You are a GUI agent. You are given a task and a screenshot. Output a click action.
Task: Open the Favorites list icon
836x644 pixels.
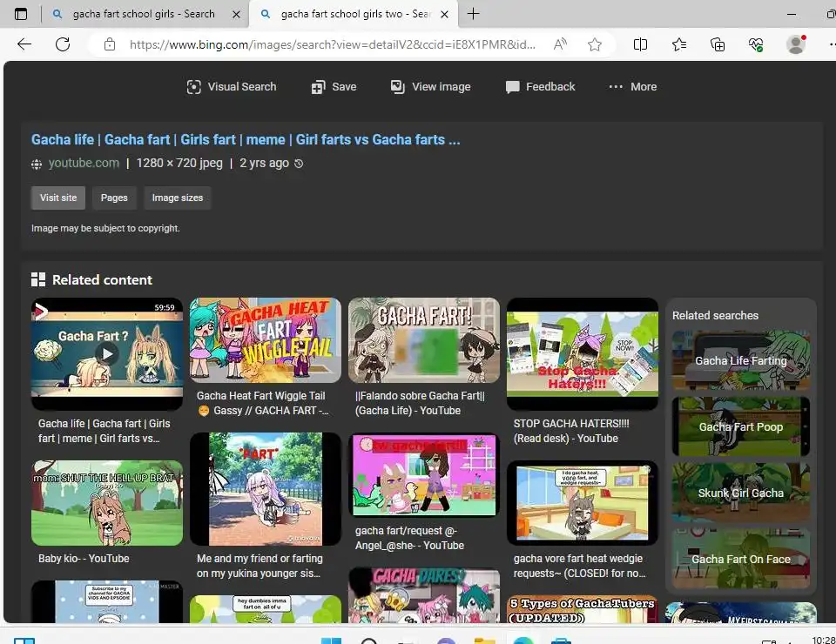click(x=679, y=44)
